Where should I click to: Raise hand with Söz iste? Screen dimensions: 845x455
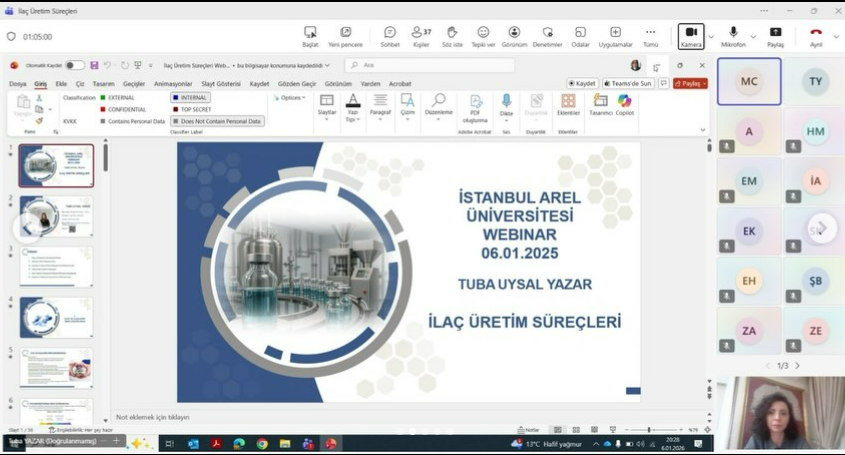[452, 36]
